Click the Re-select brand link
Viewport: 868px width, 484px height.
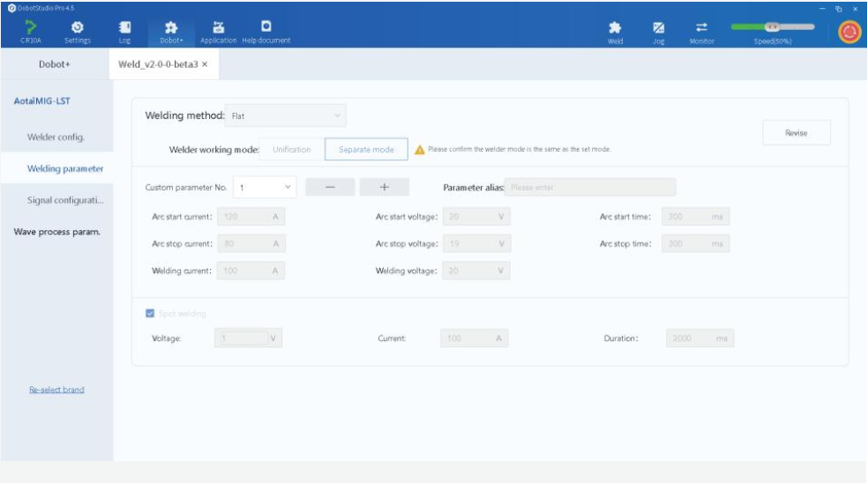pyautogui.click(x=56, y=390)
